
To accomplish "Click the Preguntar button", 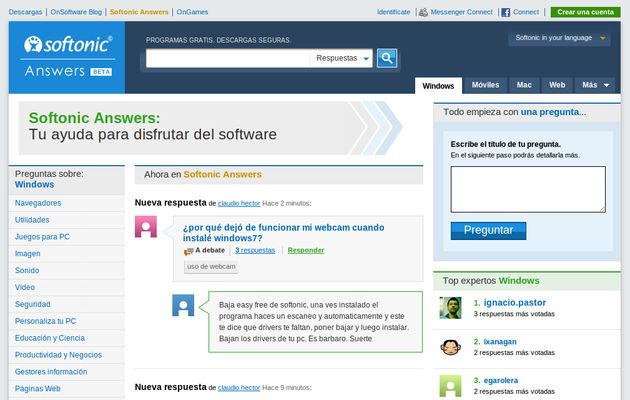I will tap(488, 231).
